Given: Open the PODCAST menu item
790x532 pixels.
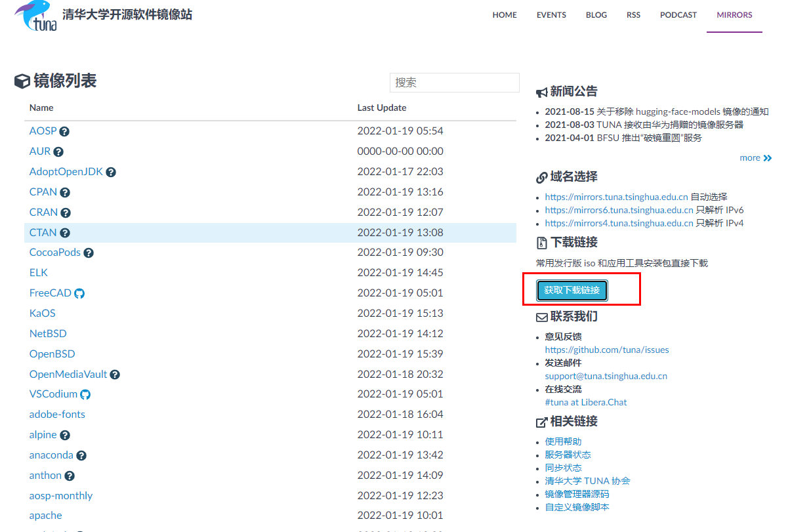Looking at the screenshot, I should 678,15.
